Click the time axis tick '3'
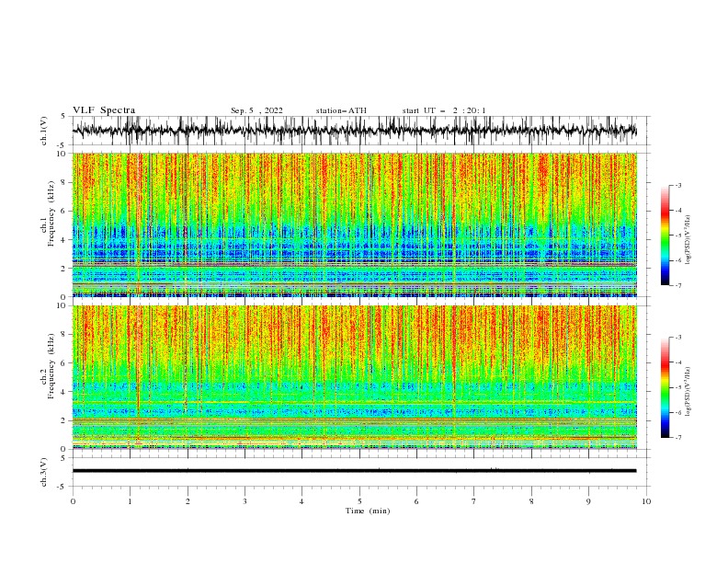 tap(245, 501)
